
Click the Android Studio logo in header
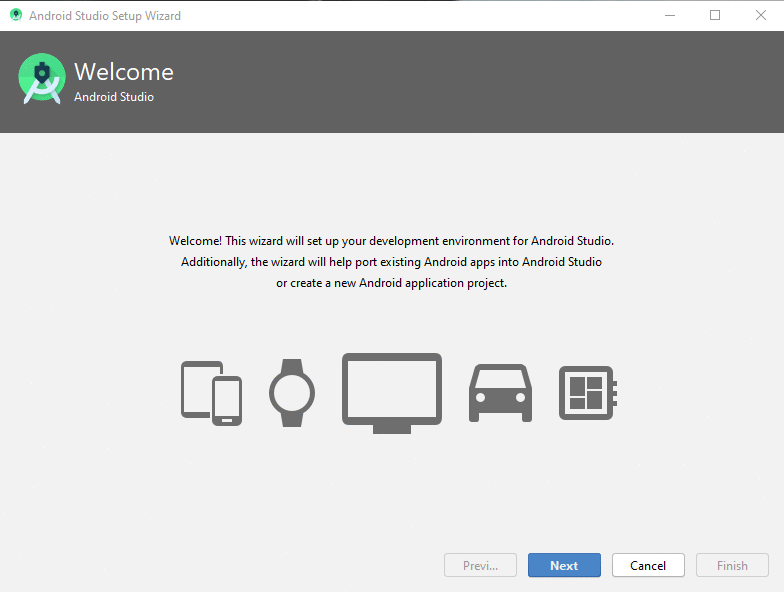click(x=41, y=78)
